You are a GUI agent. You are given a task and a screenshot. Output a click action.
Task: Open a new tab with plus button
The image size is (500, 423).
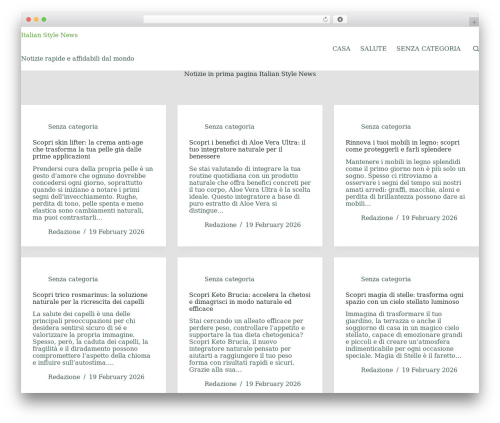[474, 22]
